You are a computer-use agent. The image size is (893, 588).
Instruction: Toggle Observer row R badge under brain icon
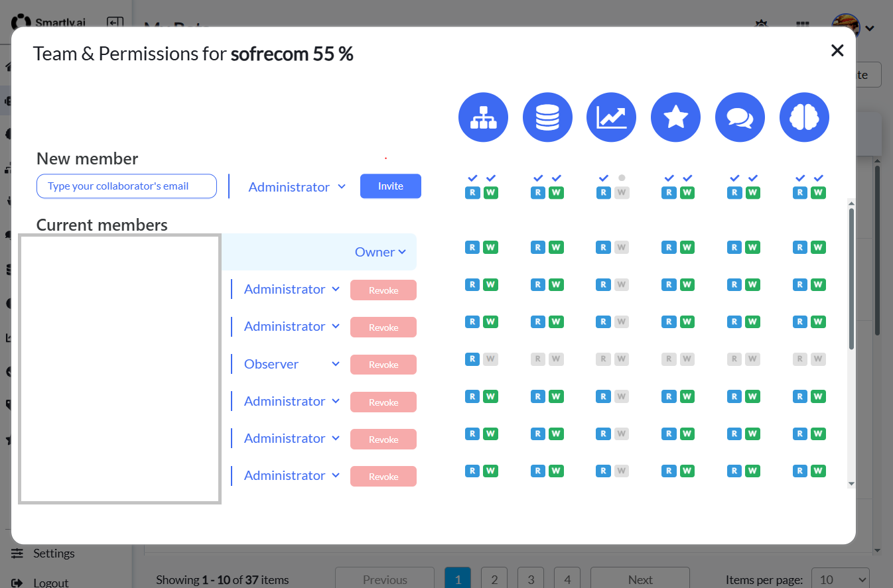coord(801,359)
